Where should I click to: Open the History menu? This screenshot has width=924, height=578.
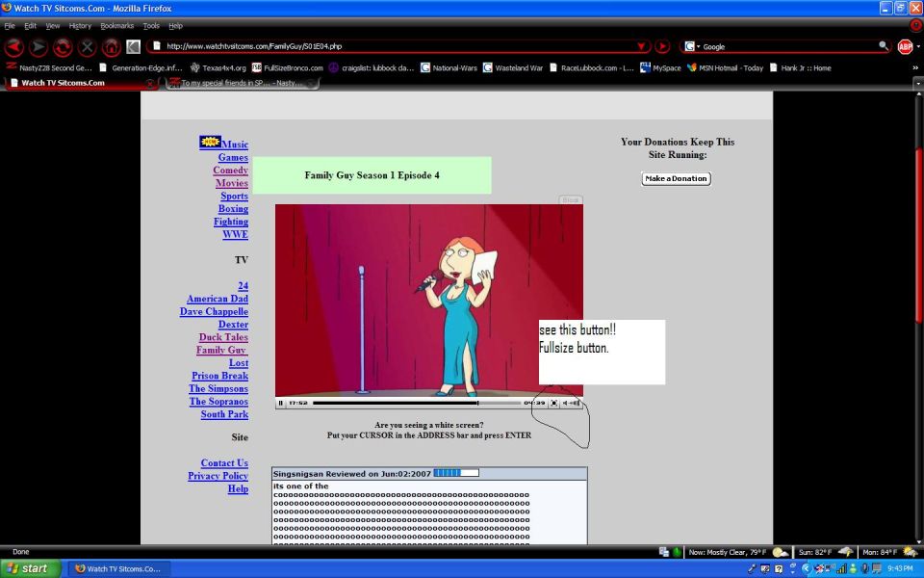click(x=80, y=26)
